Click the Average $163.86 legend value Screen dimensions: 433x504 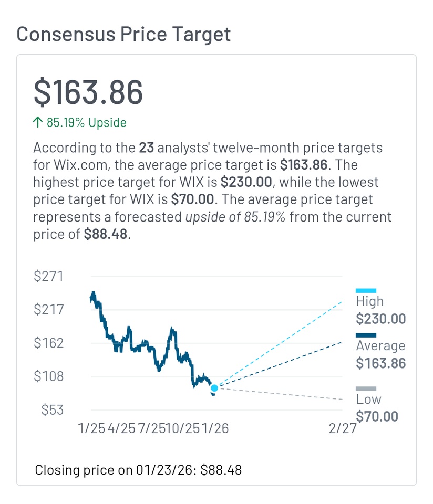(x=381, y=363)
